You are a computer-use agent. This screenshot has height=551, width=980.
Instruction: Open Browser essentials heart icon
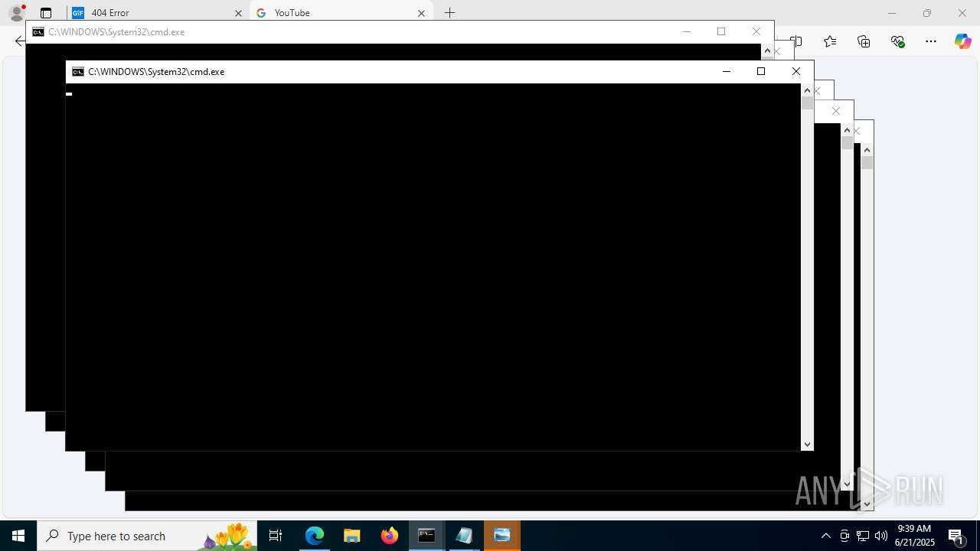(x=897, y=41)
